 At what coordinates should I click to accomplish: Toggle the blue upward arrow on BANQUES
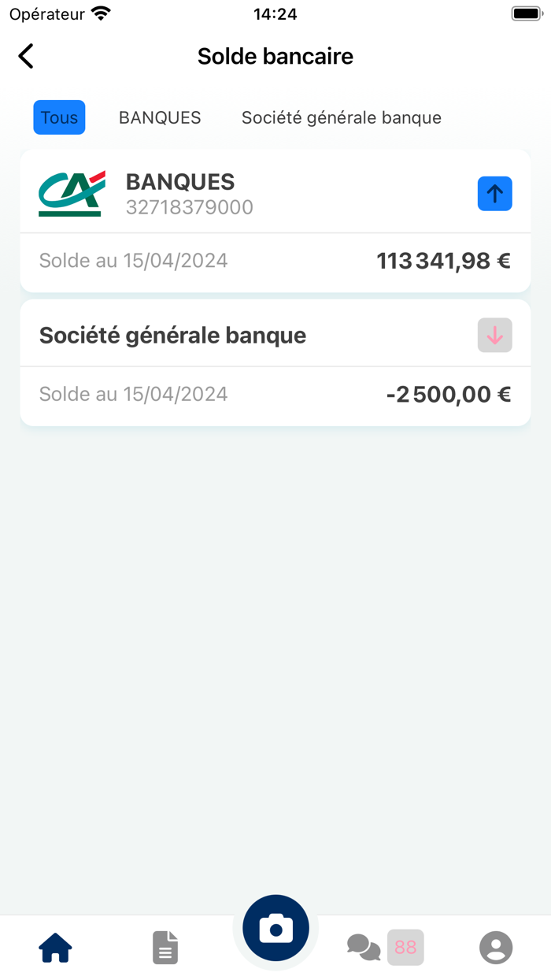point(494,193)
